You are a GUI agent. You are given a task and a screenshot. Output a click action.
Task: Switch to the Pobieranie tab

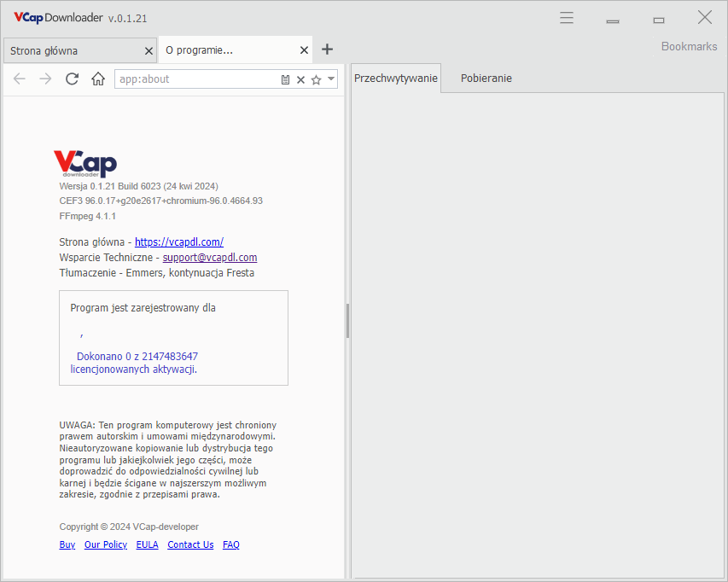click(486, 78)
